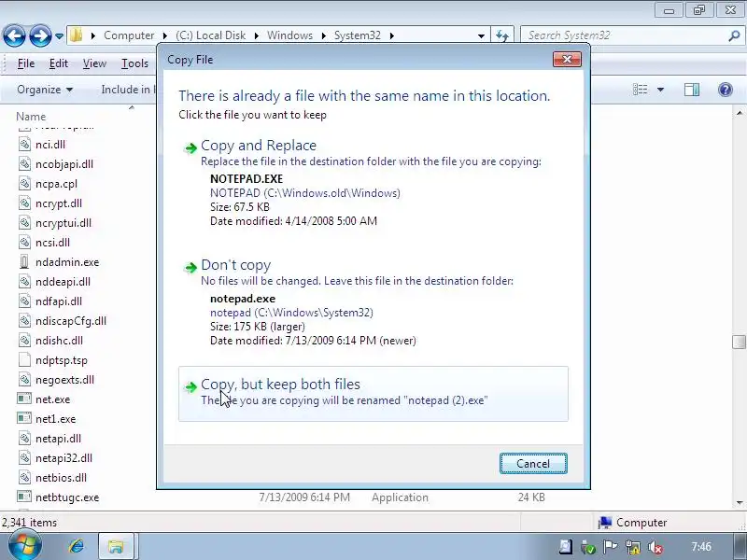The height and width of the screenshot is (560, 747).
Task: Change view using the view icon
Action: click(640, 90)
